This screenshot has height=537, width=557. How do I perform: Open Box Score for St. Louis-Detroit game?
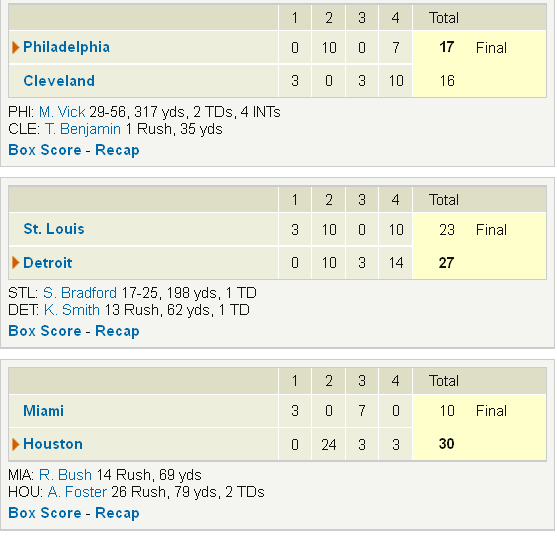[x=45, y=331]
